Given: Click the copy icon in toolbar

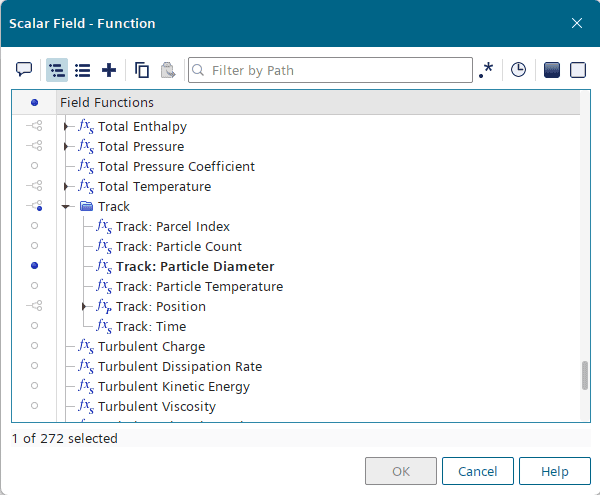Looking at the screenshot, I should pyautogui.click(x=142, y=70).
